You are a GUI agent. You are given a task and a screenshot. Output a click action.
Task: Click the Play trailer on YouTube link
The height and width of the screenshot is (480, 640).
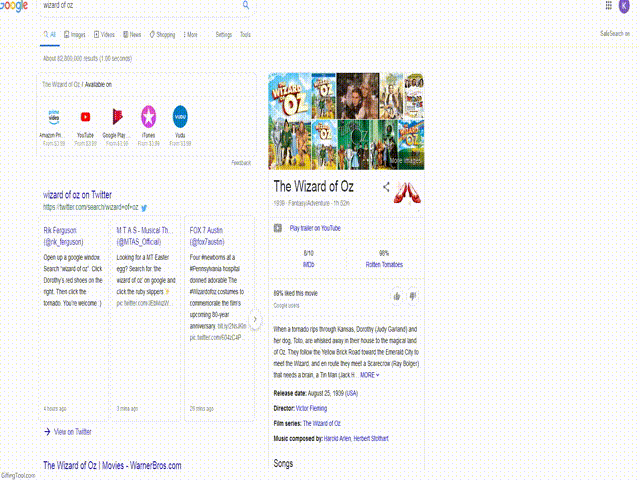click(x=314, y=228)
